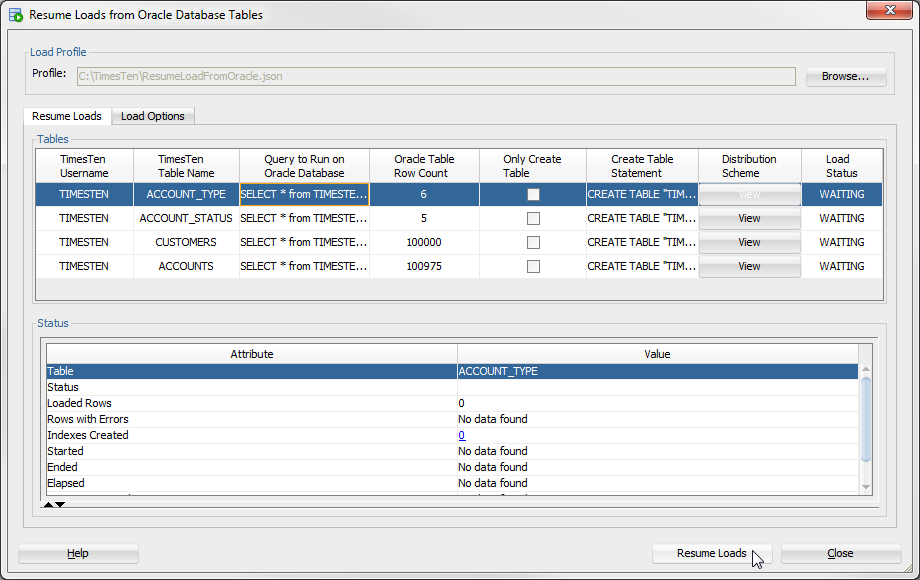The height and width of the screenshot is (580, 920).
Task: Click the Oracle Table Row Count header
Action: [424, 166]
